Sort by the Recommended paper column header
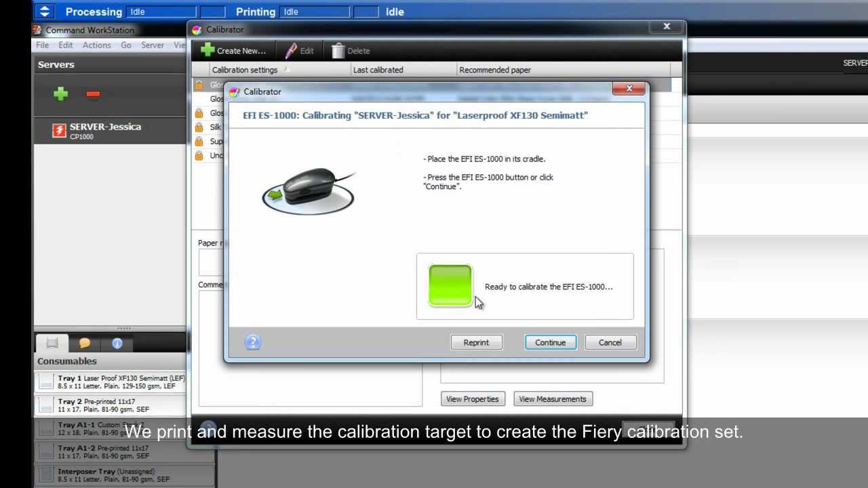The width and height of the screenshot is (868, 488). click(564, 70)
